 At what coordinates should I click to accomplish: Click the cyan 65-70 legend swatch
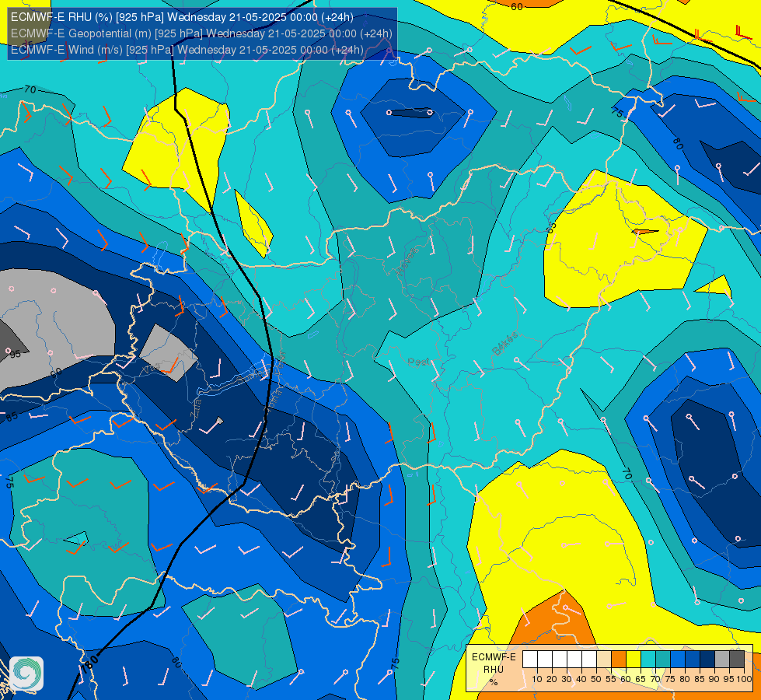(648, 659)
